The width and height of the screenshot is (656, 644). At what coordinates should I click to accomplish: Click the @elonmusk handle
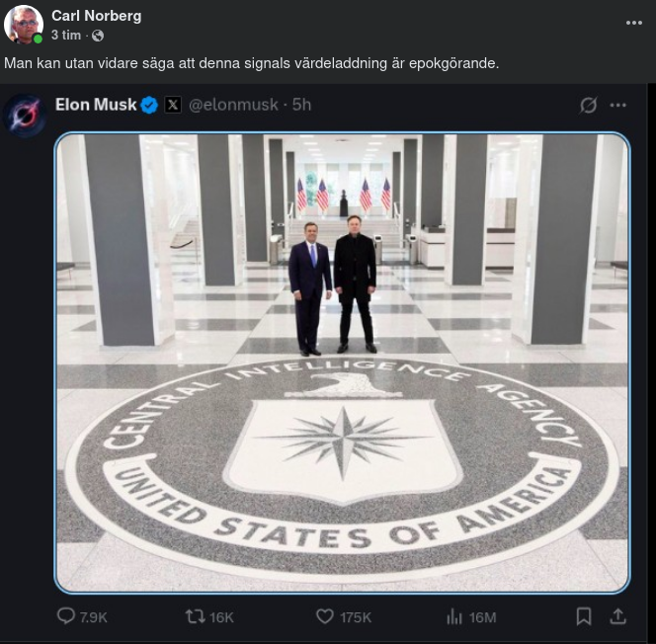click(x=232, y=105)
